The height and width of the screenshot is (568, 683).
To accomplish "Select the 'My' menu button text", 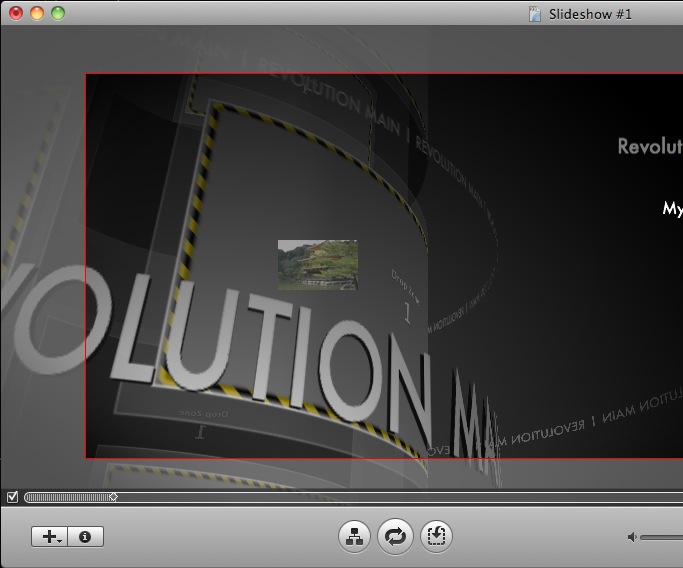I will click(673, 208).
